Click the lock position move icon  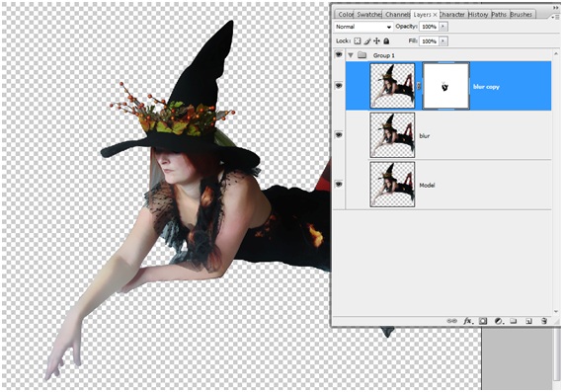coord(376,40)
